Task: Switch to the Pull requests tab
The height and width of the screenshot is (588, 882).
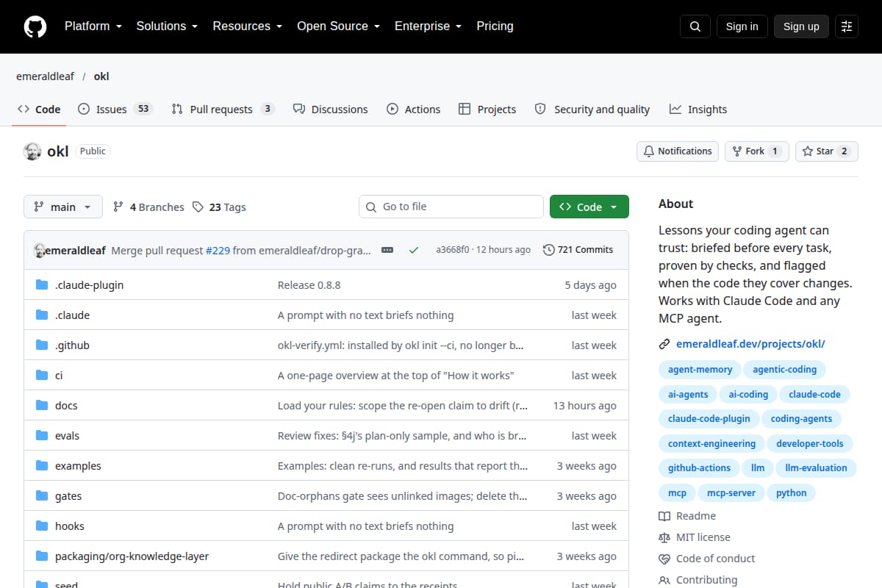Action: click(222, 110)
